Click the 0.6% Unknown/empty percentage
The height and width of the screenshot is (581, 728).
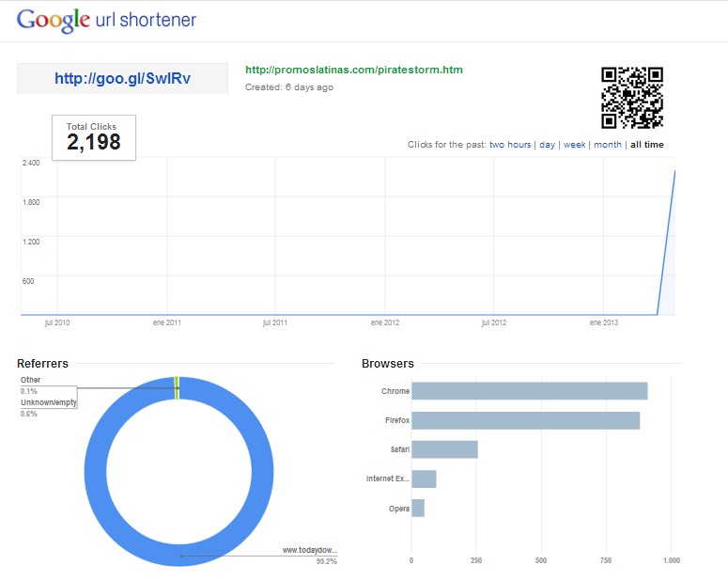(29, 414)
